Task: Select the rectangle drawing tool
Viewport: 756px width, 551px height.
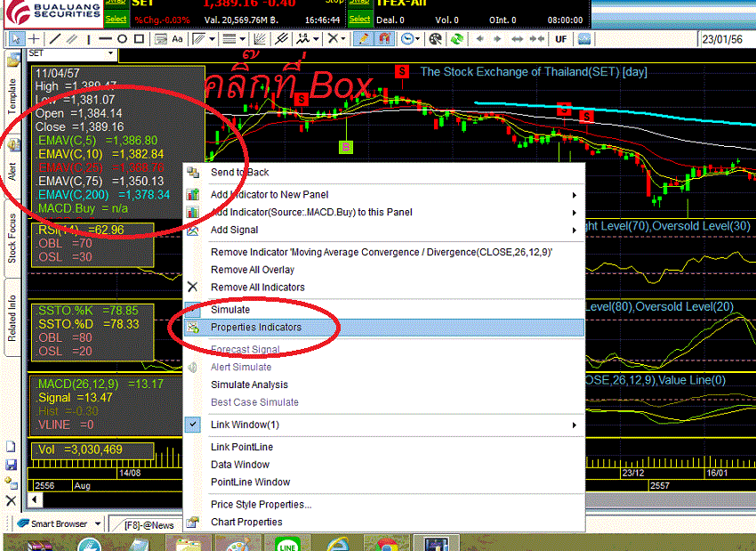Action: [x=139, y=39]
